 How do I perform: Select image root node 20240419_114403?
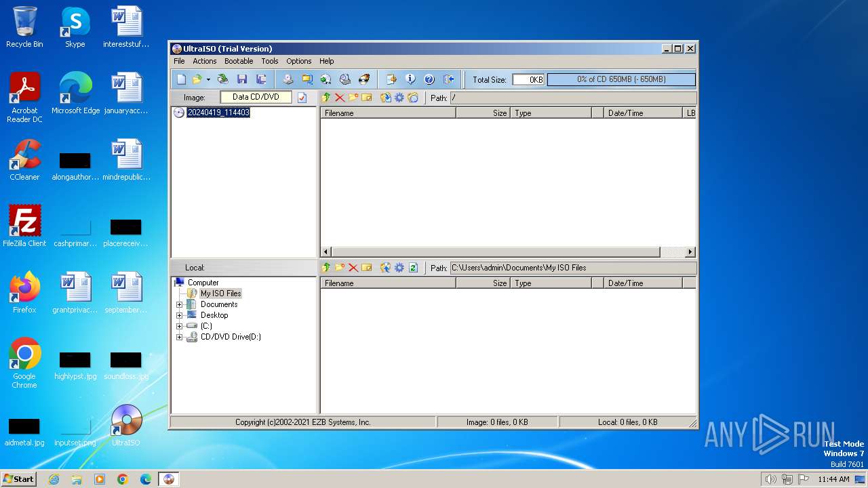218,113
